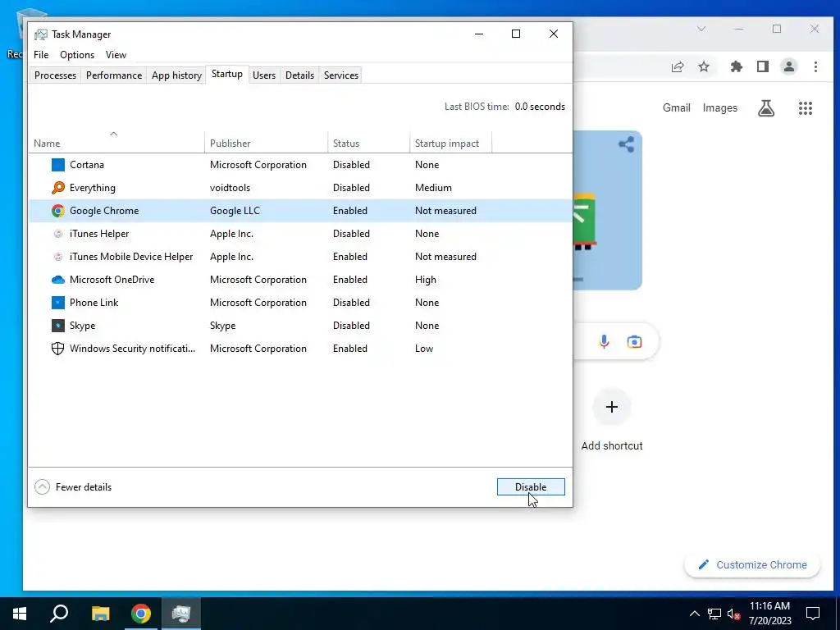Click the Microsoft OneDrive cloud icon
The image size is (840, 630).
(58, 280)
